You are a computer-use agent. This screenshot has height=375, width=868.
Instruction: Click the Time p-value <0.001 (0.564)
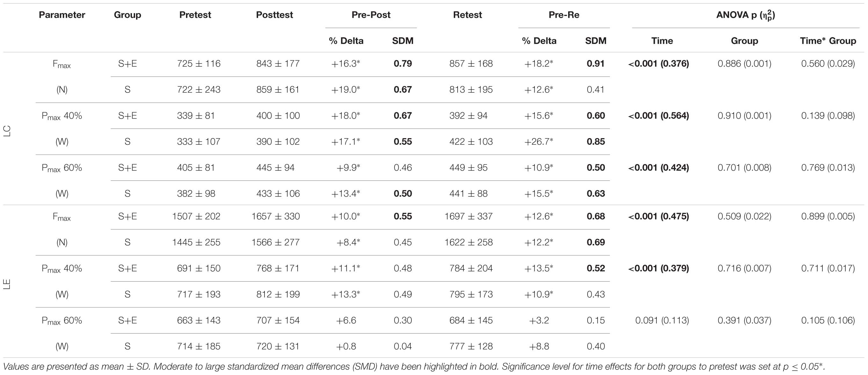(x=658, y=116)
